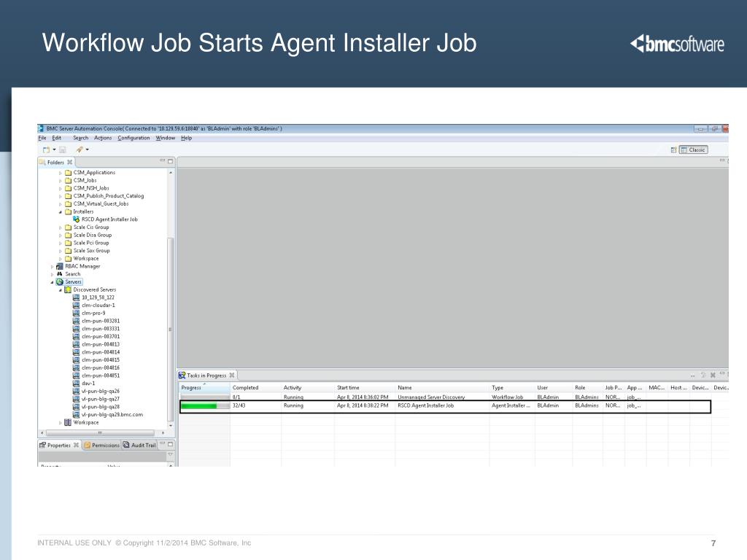Open the Actions menu

(x=103, y=138)
